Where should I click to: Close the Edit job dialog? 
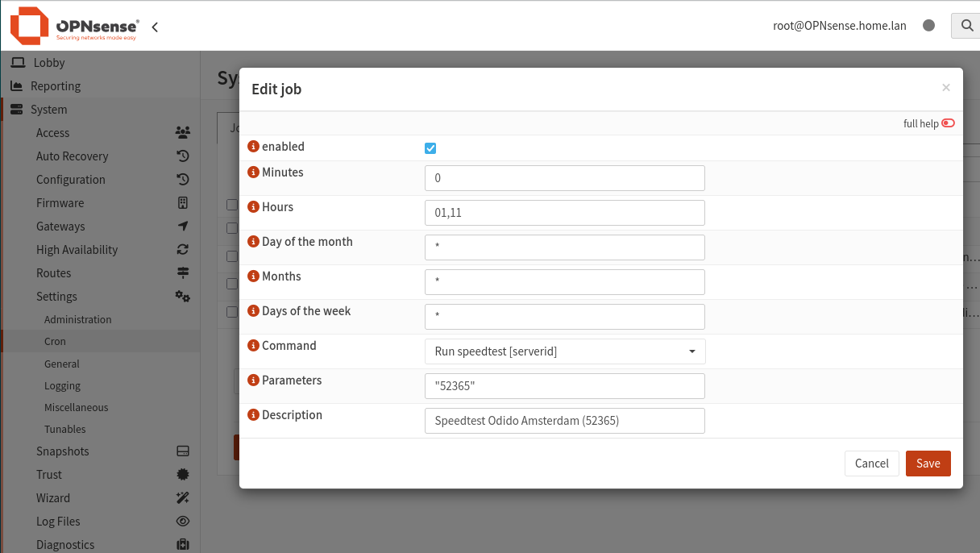(946, 88)
